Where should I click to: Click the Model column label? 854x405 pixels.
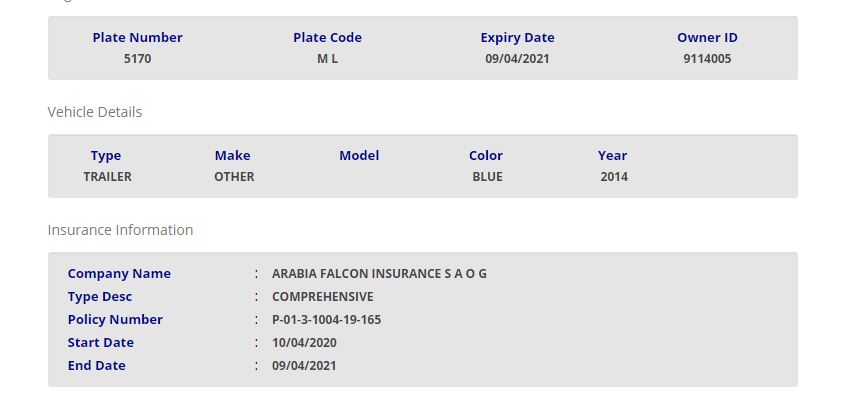pyautogui.click(x=359, y=156)
